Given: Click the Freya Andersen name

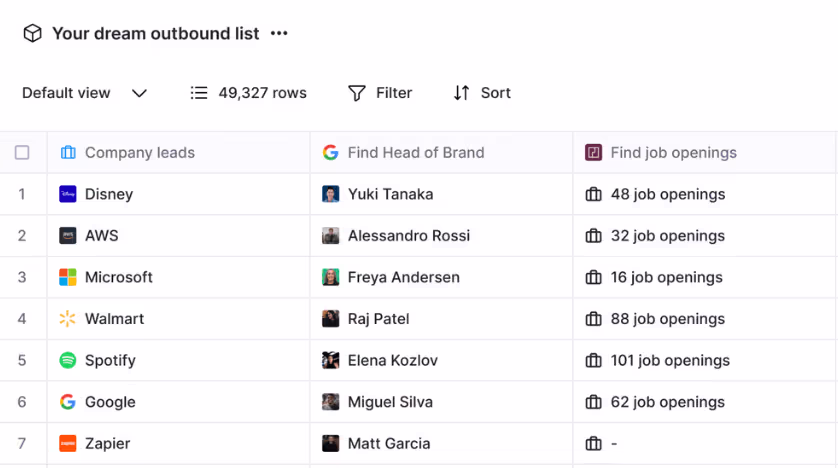Looking at the screenshot, I should tap(404, 277).
